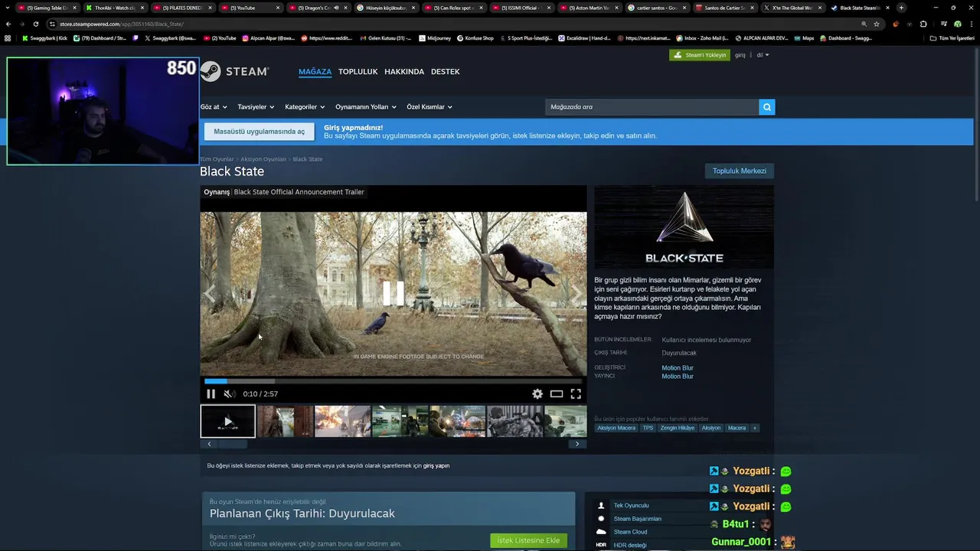Click the single-player icon beside Tek Oyunculu

click(601, 506)
